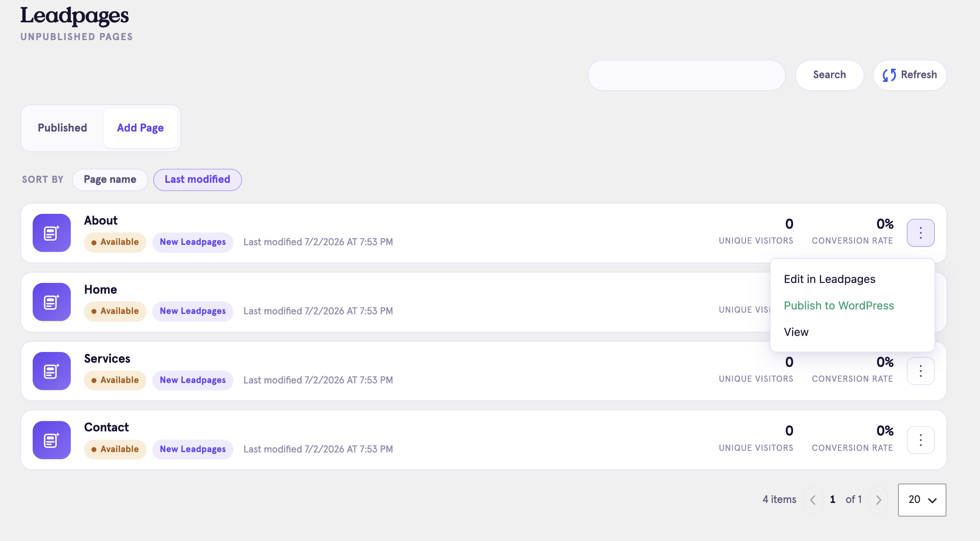Image resolution: width=980 pixels, height=541 pixels.
Task: Click the Available badge on Home
Action: 115,311
